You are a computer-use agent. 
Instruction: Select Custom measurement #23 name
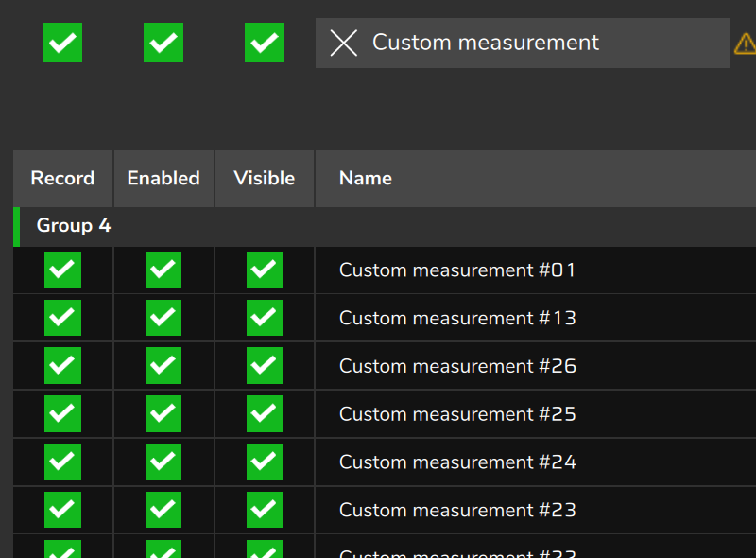457,510
